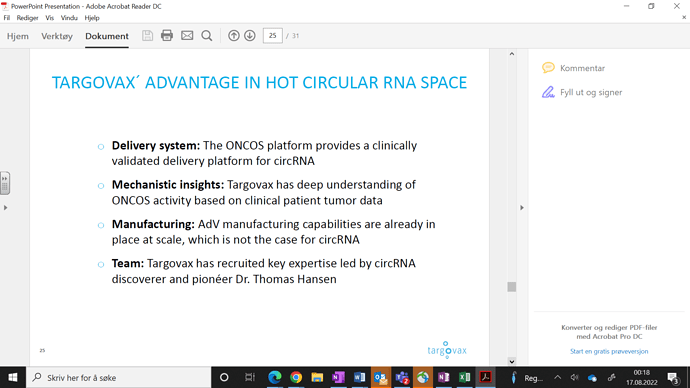Switch to the Verktøy tab
690x388 pixels.
[57, 36]
